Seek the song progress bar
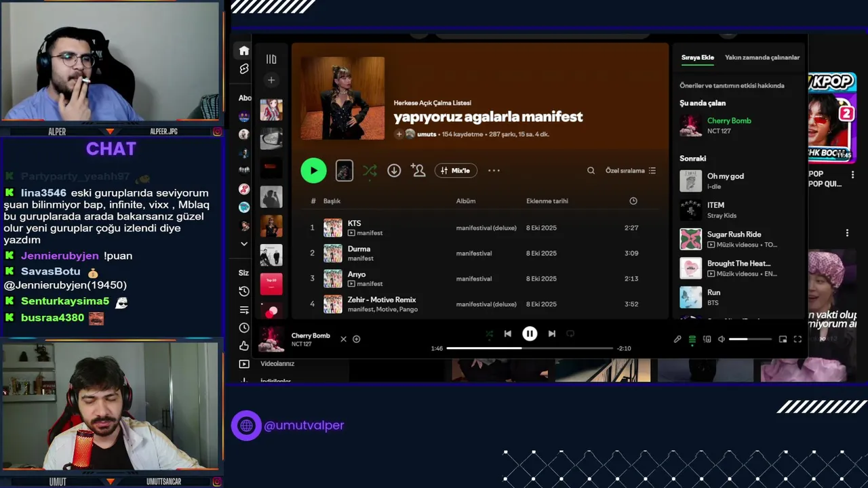 530,348
